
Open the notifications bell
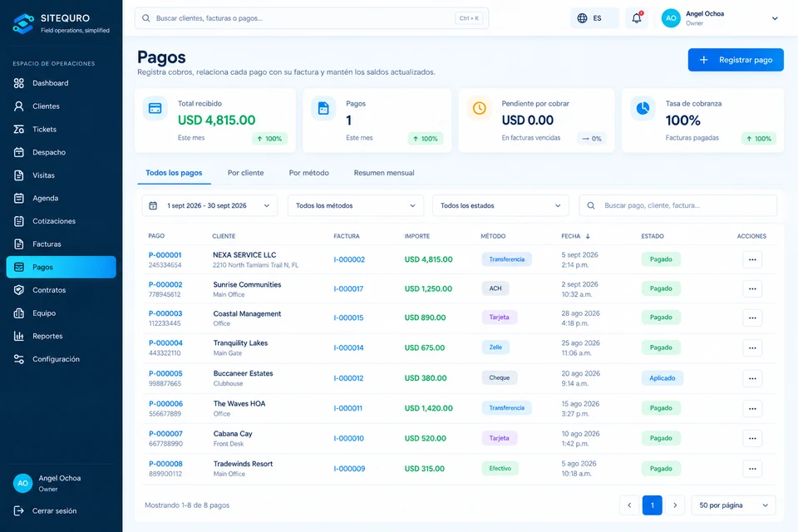(x=637, y=18)
